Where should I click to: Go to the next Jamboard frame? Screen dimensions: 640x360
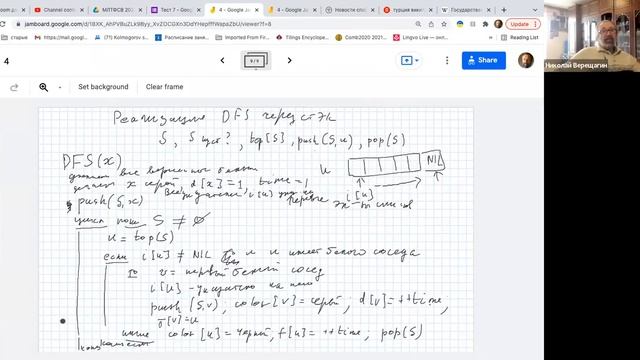289,60
